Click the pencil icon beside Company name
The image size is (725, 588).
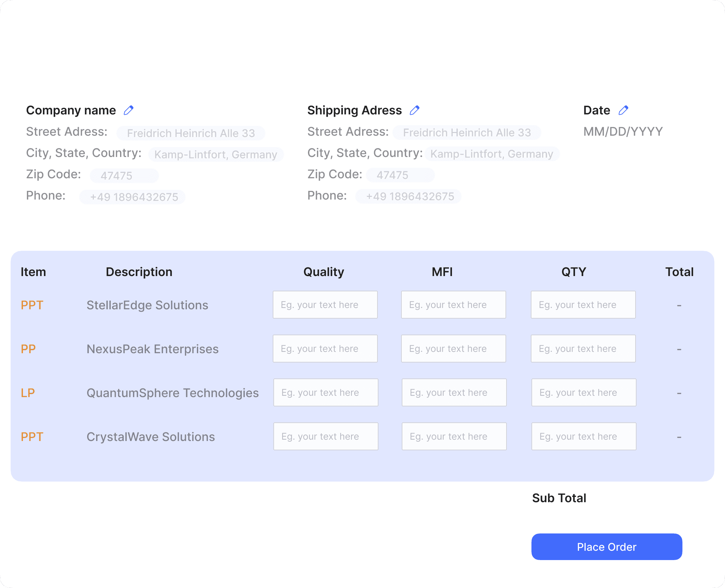coord(128,110)
